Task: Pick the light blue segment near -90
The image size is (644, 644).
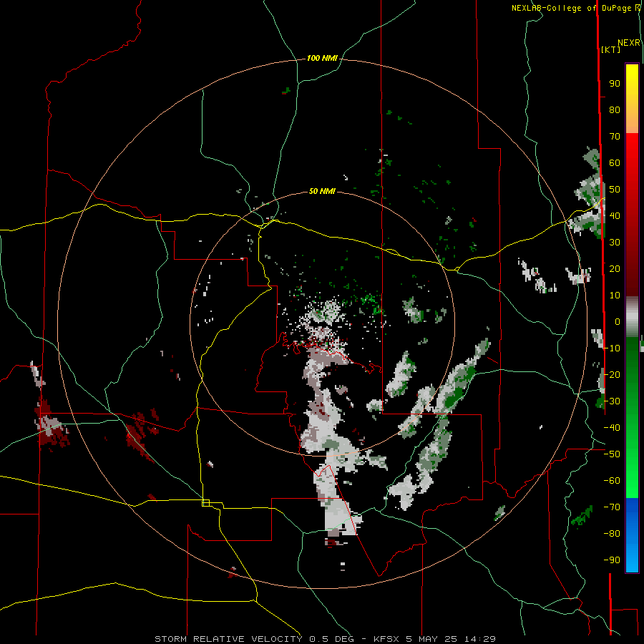Action: [632, 559]
